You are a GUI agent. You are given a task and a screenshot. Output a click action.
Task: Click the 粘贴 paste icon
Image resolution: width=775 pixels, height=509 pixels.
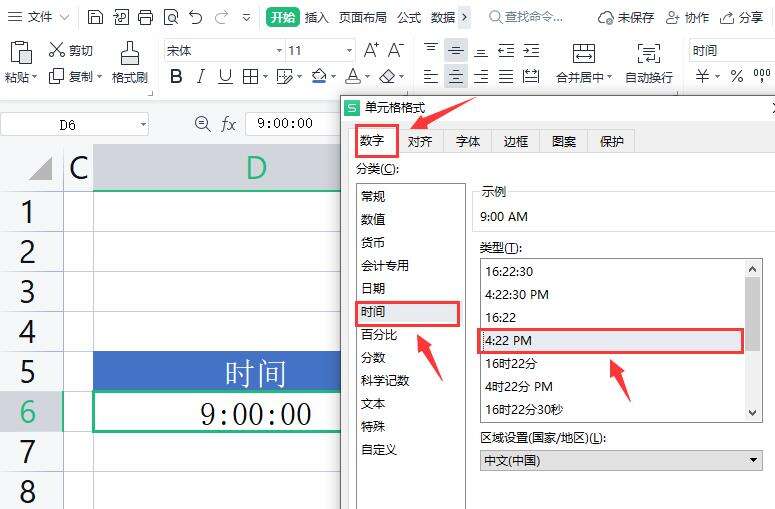pyautogui.click(x=21, y=53)
